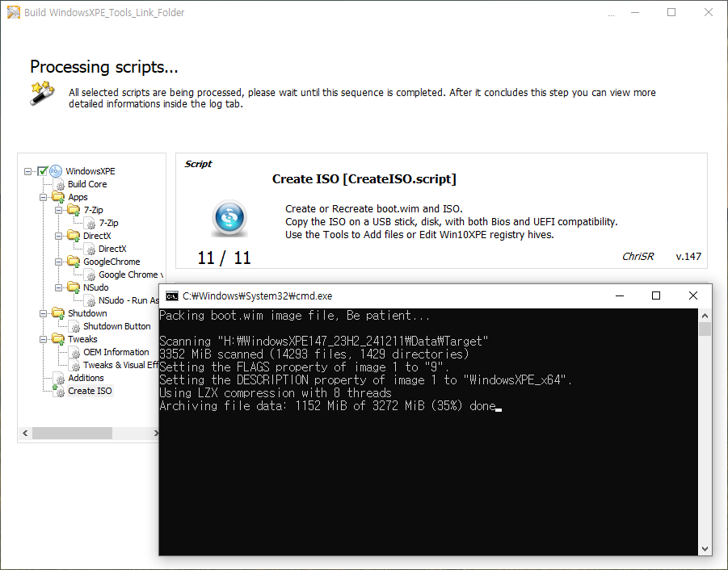Click the blue Create ISO disc logo

coord(229,218)
